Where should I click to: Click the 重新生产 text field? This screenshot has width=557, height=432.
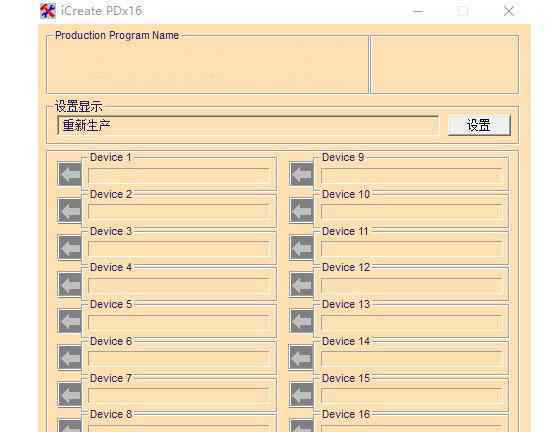click(248, 125)
